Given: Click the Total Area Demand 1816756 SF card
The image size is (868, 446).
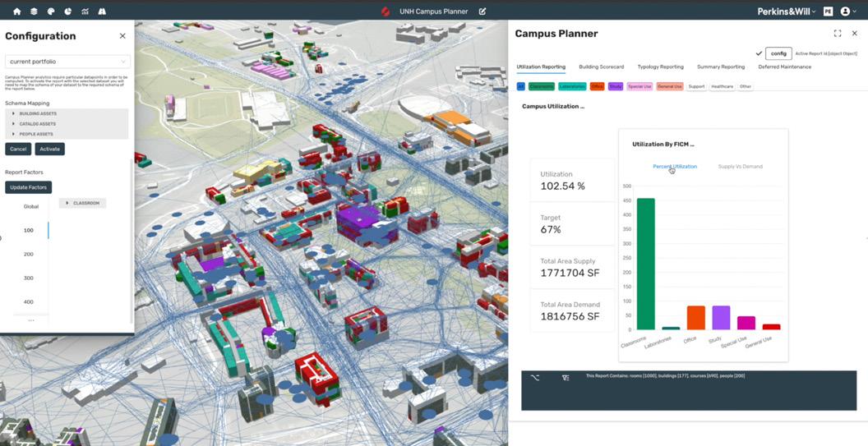Looking at the screenshot, I should point(572,310).
